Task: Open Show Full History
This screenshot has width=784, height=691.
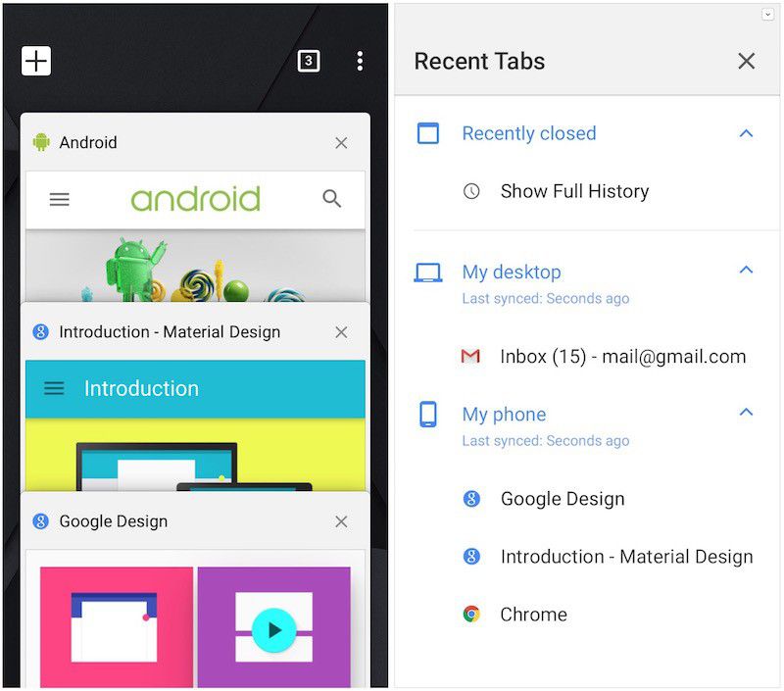Action: pyautogui.click(x=574, y=191)
